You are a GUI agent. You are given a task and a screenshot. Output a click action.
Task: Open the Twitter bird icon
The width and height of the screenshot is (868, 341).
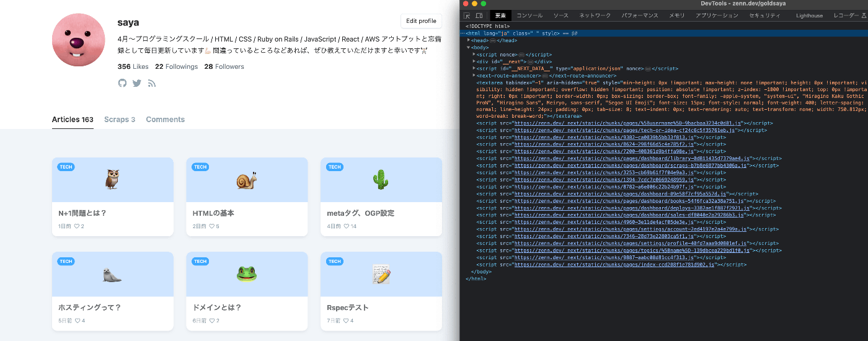point(137,83)
